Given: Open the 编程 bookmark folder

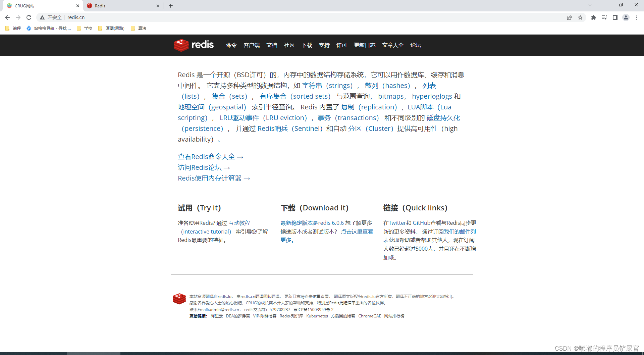Looking at the screenshot, I should [13, 29].
